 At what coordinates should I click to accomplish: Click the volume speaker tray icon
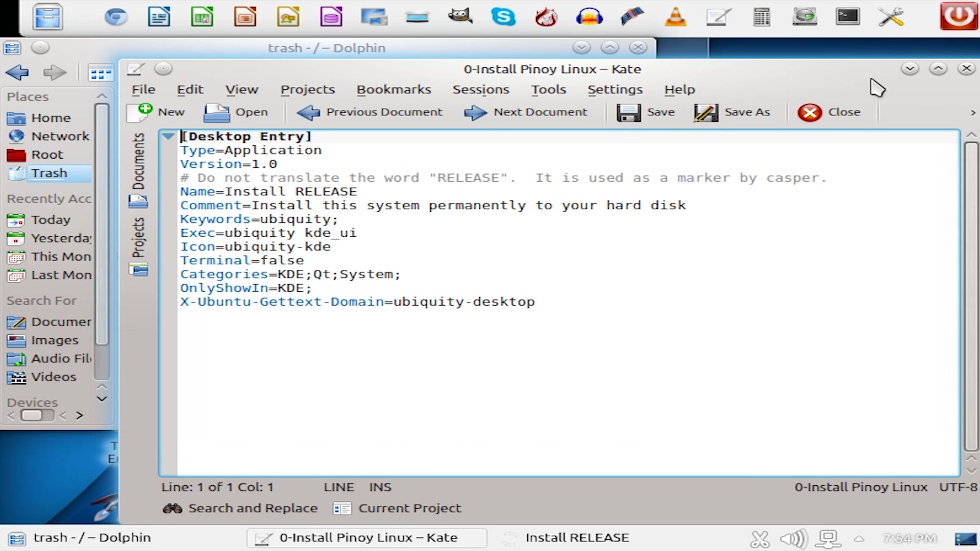[794, 539]
